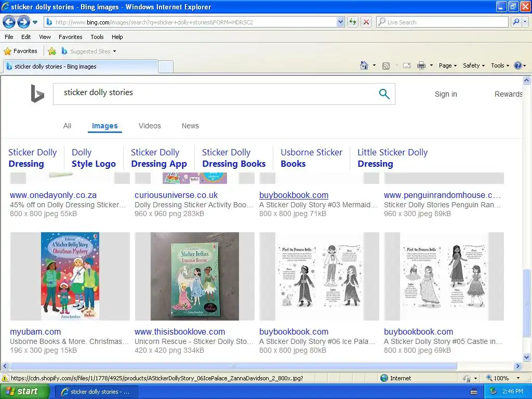Click the Home icon in command bar
The image size is (532, 399).
point(364,65)
